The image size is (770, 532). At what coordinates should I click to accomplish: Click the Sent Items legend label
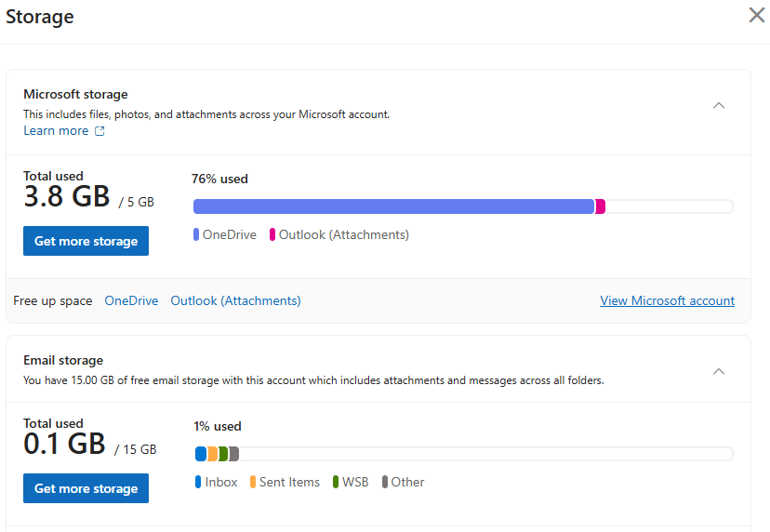coord(289,482)
